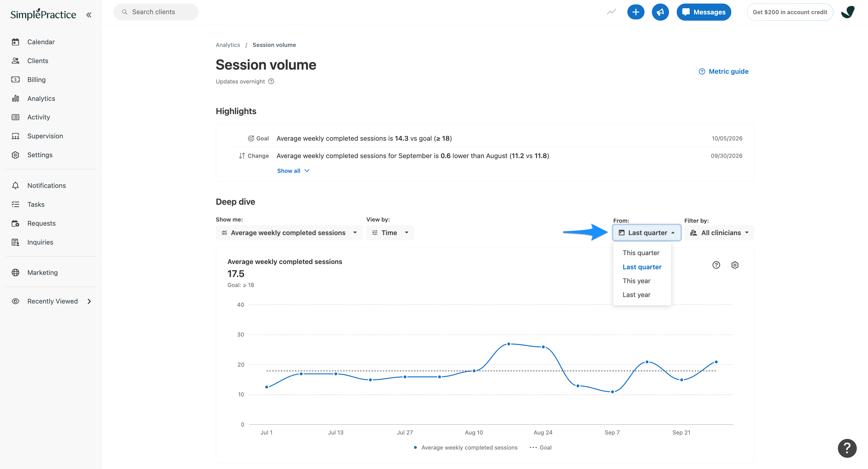Image resolution: width=868 pixels, height=469 pixels.
Task: Open the Metric guide link
Action: pos(723,71)
